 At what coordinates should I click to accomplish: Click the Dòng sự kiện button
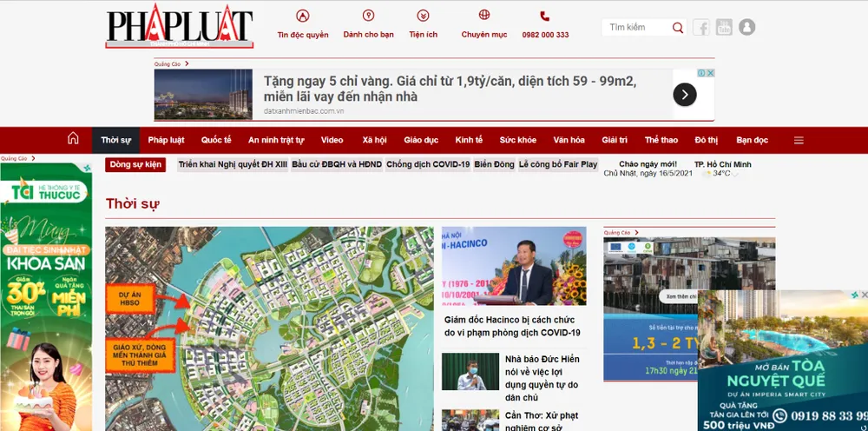coord(135,164)
